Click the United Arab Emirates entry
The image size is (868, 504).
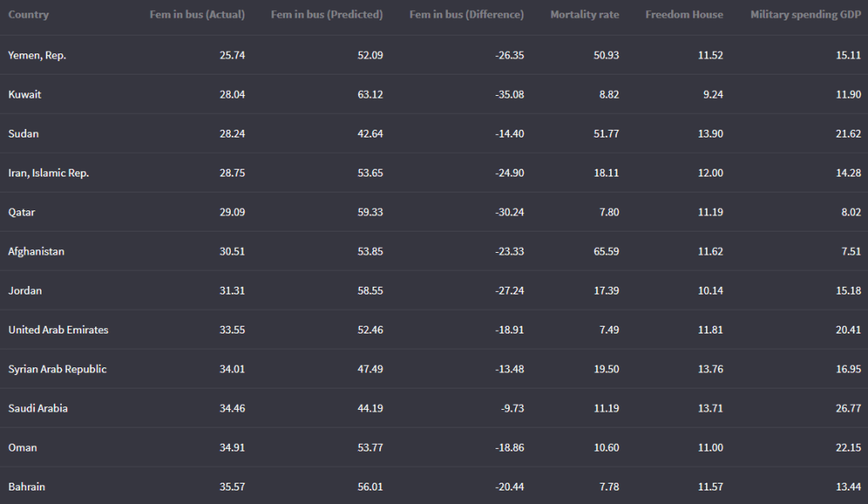pos(59,329)
